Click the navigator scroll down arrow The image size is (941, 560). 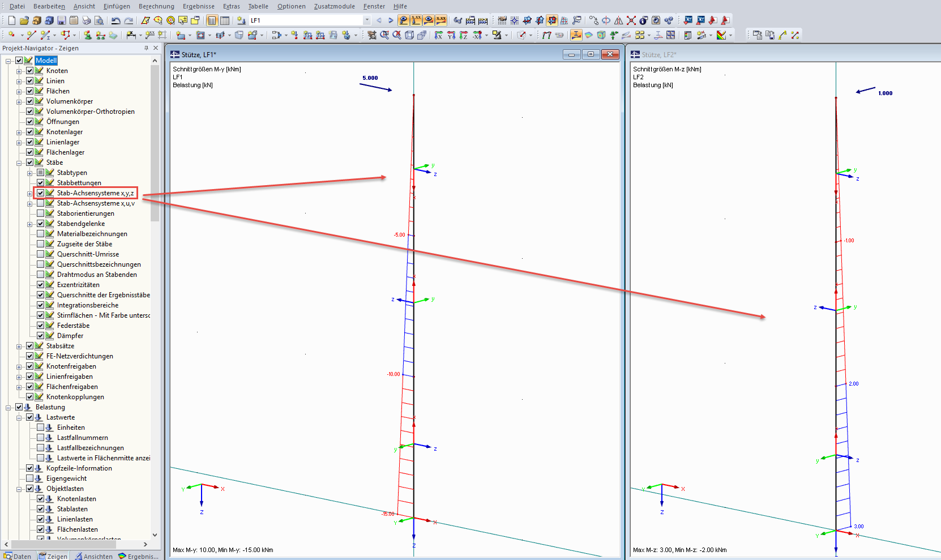pyautogui.click(x=155, y=535)
